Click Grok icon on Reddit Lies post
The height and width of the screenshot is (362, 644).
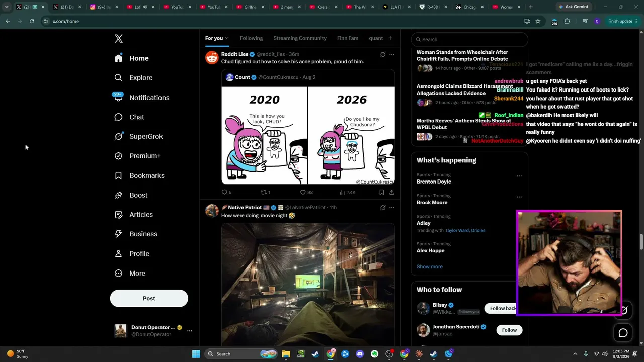[x=383, y=54]
